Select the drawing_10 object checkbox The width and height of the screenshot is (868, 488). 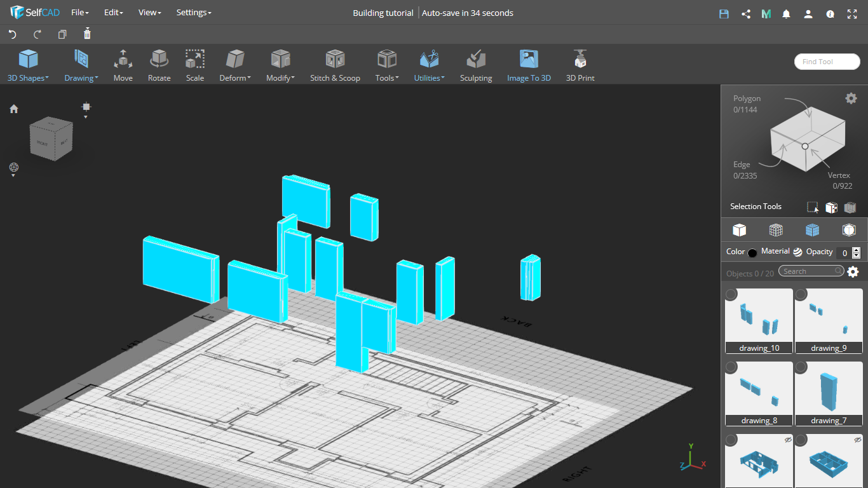pyautogui.click(x=731, y=294)
